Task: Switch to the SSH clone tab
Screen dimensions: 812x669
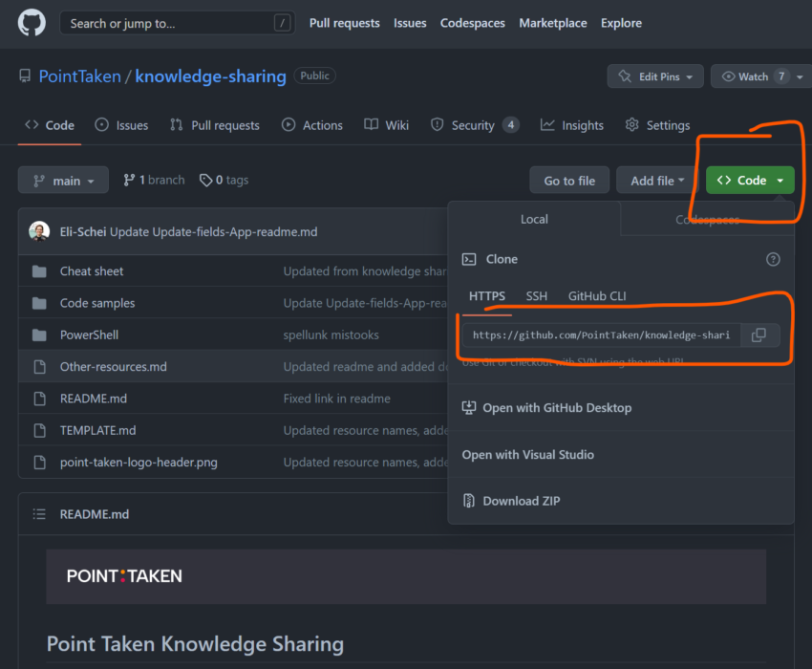Action: (537, 296)
